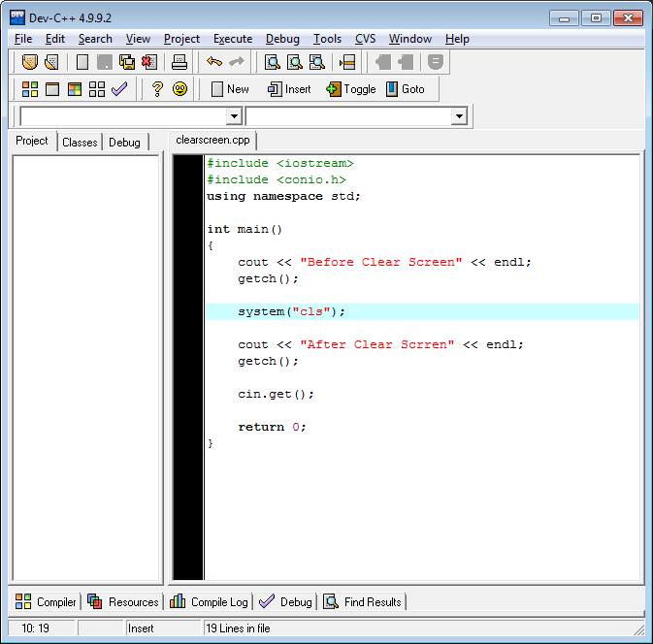Click the Goto bookmark button
Viewport: 653px width, 644px height.
click(x=405, y=89)
